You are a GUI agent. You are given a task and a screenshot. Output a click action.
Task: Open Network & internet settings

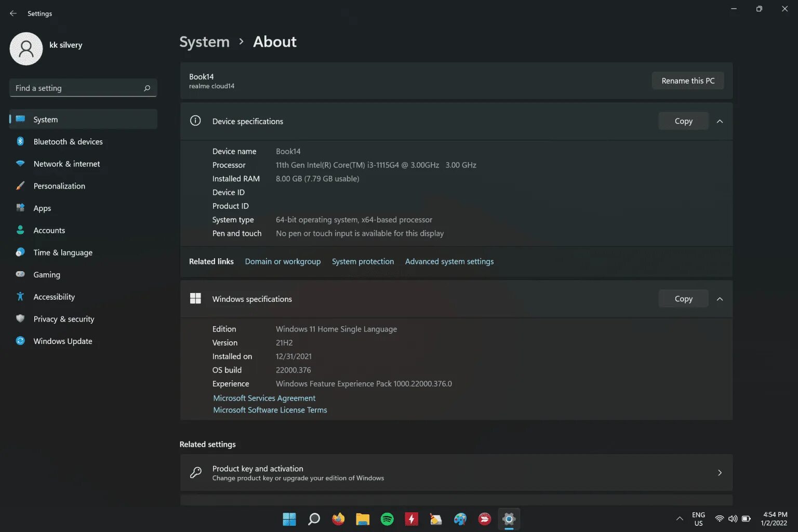coord(83,164)
